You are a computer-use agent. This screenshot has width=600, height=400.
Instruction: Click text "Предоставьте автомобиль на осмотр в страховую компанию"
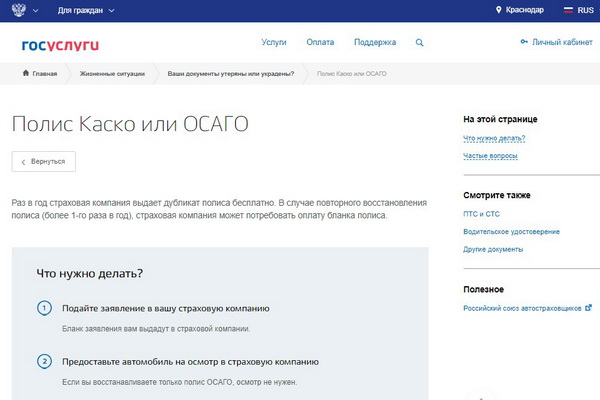tap(190, 362)
